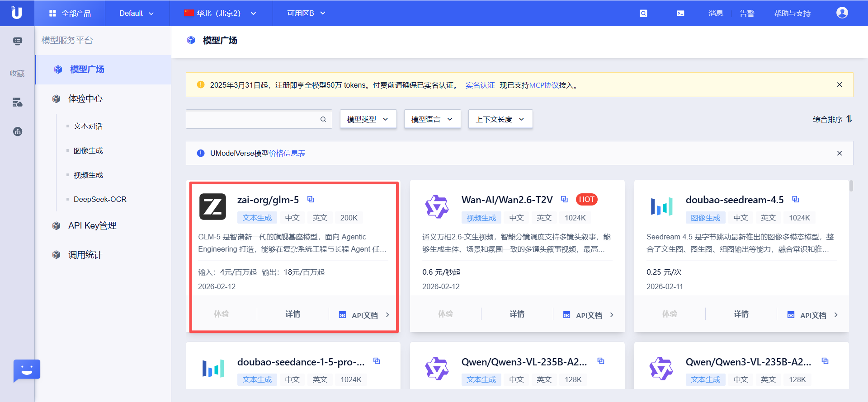Click 体验 on the Wan2.6-T2V card
This screenshot has width=868, height=402.
(x=445, y=314)
